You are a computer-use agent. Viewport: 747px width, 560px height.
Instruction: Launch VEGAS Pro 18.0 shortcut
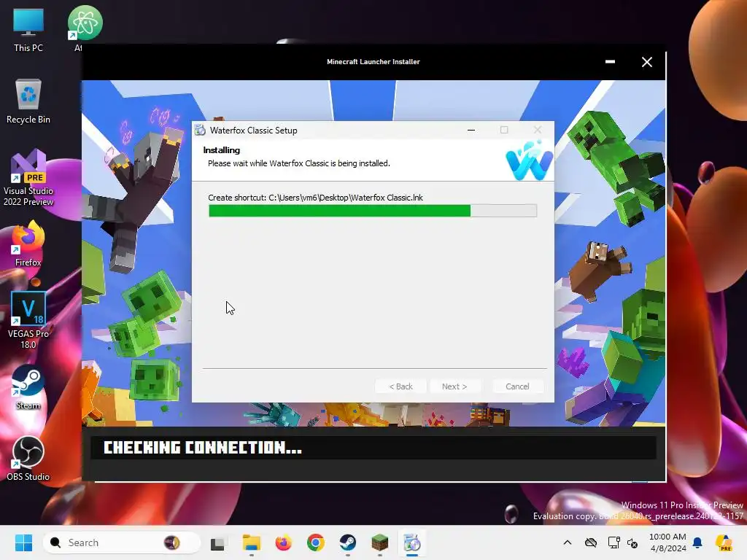tap(28, 321)
